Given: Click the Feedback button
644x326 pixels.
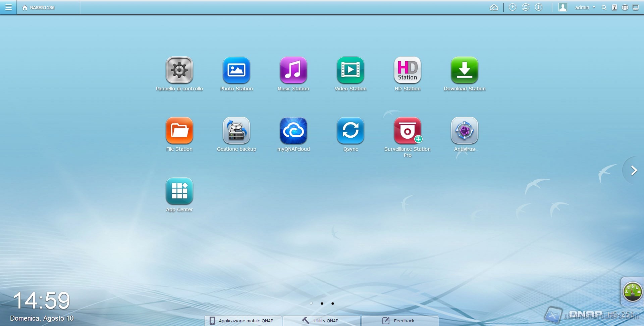Looking at the screenshot, I should (x=400, y=321).
